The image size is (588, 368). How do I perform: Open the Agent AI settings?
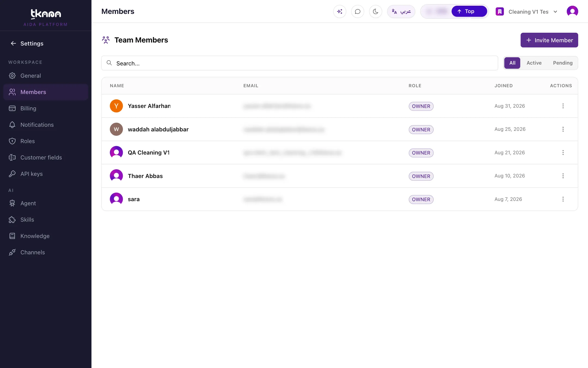[46, 203]
